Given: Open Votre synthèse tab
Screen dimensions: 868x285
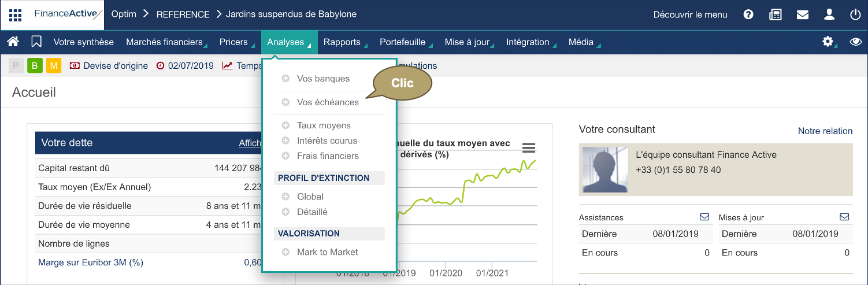Looking at the screenshot, I should pos(84,42).
